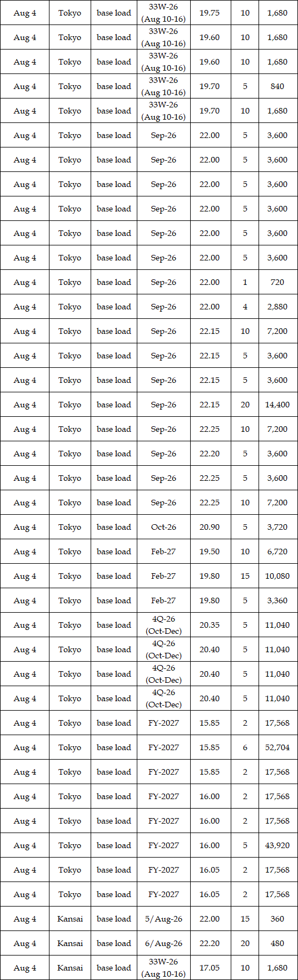298x980 pixels.
Task: Click the 720 volume cell
Action: pyautogui.click(x=277, y=282)
